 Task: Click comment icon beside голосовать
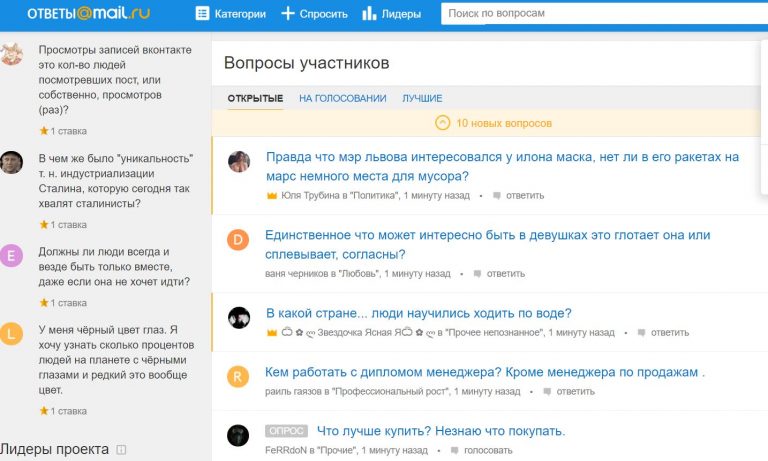pos(455,450)
